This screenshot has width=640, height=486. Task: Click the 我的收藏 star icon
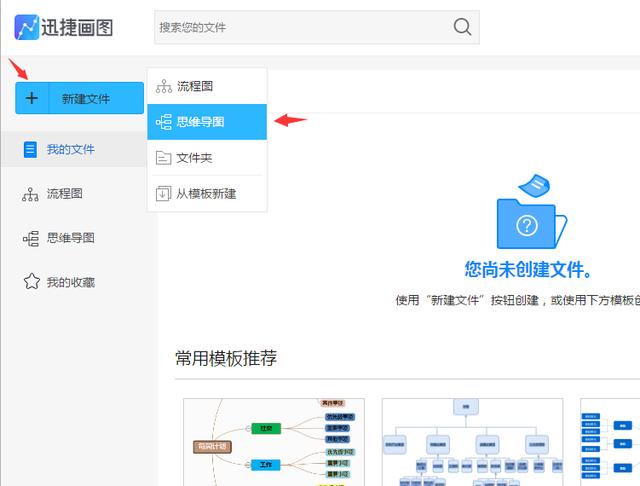coord(30,282)
